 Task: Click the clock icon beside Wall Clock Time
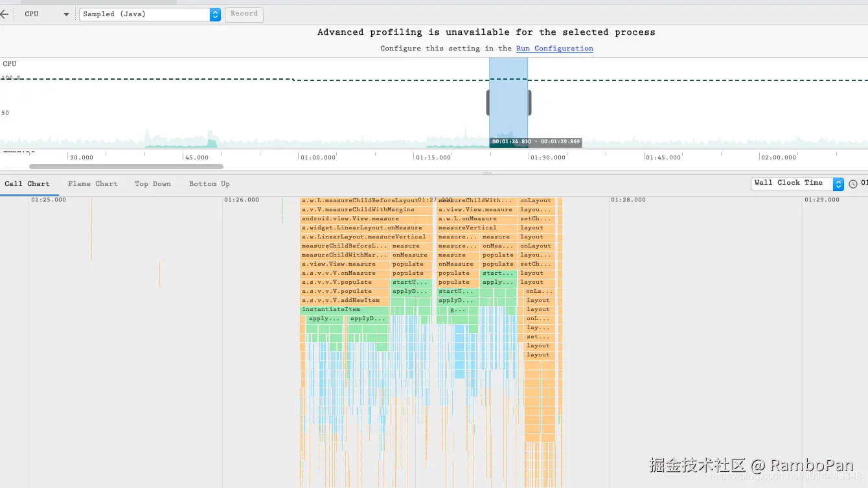[x=853, y=184]
